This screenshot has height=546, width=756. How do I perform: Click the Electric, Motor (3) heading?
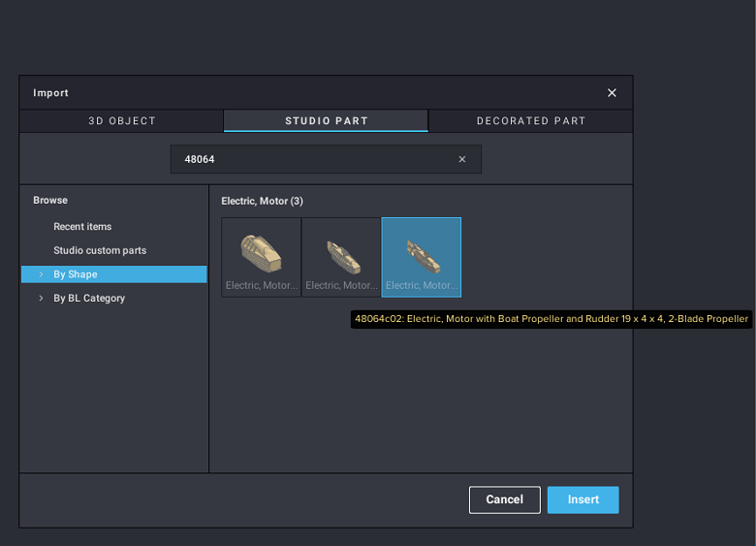click(x=262, y=201)
